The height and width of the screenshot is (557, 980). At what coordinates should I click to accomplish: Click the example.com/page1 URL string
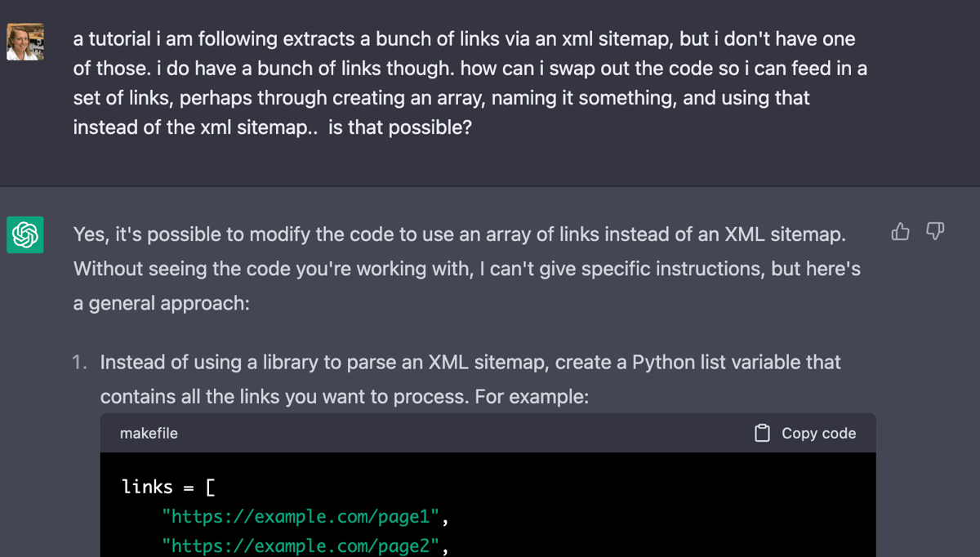(x=301, y=517)
